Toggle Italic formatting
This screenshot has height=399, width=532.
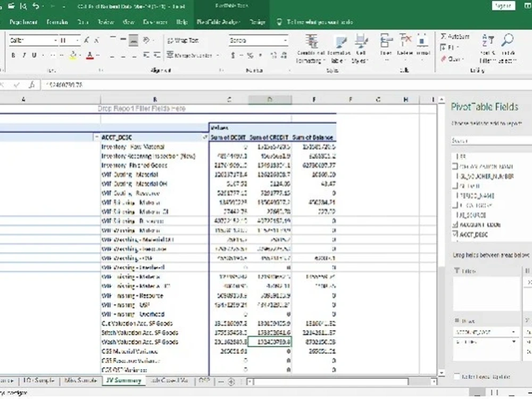(24, 55)
